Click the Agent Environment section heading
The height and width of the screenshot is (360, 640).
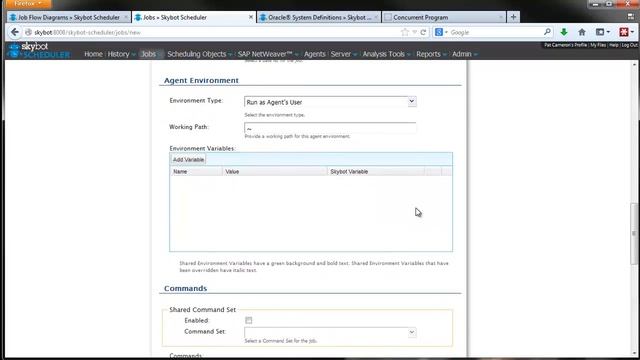201,80
